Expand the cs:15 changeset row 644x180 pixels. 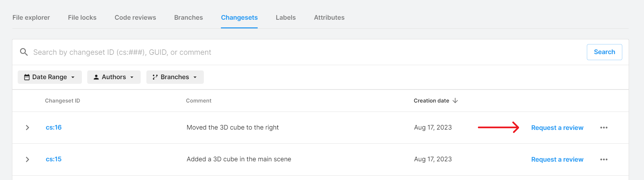(x=27, y=159)
